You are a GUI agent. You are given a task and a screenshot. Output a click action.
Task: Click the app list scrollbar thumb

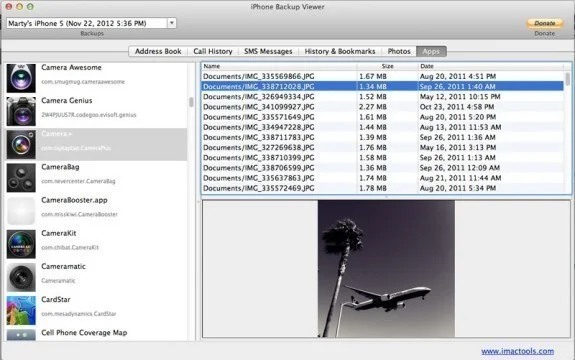[x=191, y=102]
